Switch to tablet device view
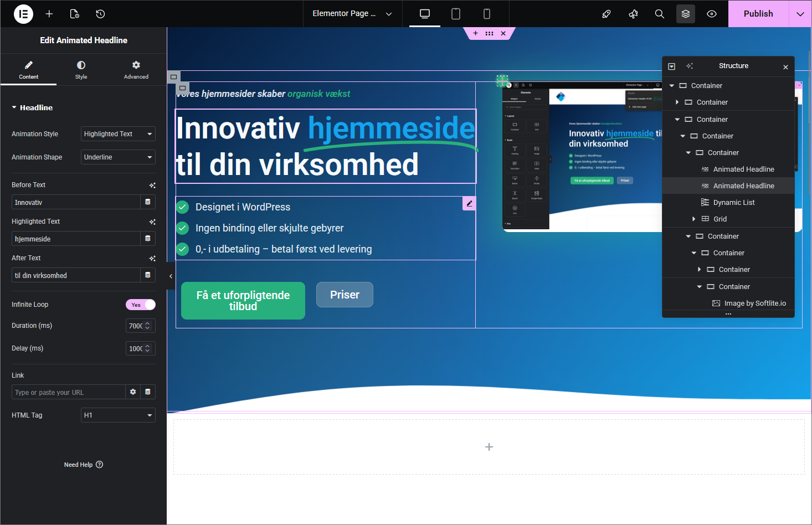 456,14
